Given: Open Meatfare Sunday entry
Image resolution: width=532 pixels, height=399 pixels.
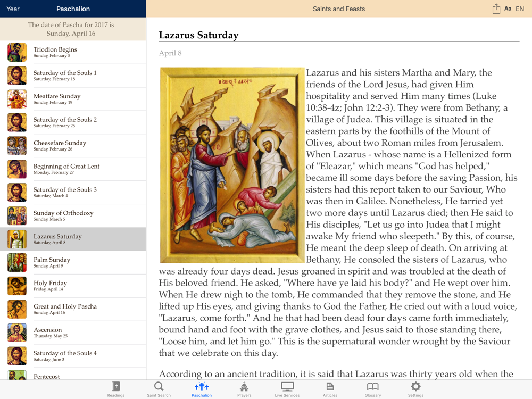Looking at the screenshot, I should click(73, 99).
